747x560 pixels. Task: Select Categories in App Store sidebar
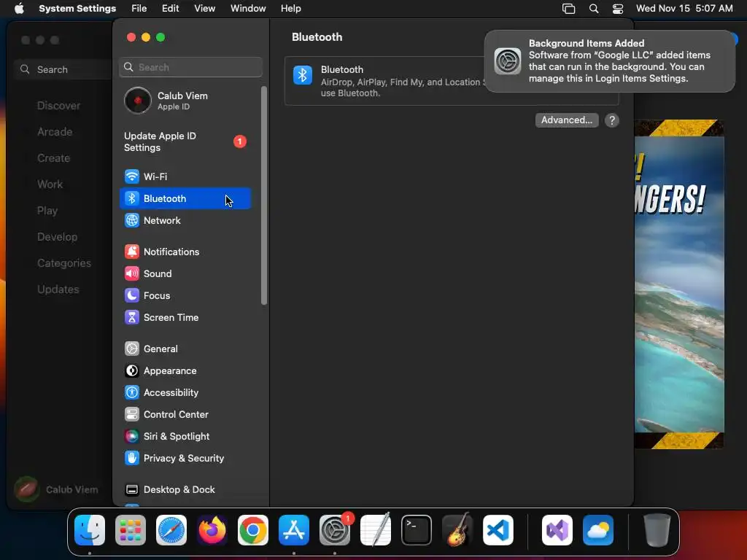tap(64, 262)
